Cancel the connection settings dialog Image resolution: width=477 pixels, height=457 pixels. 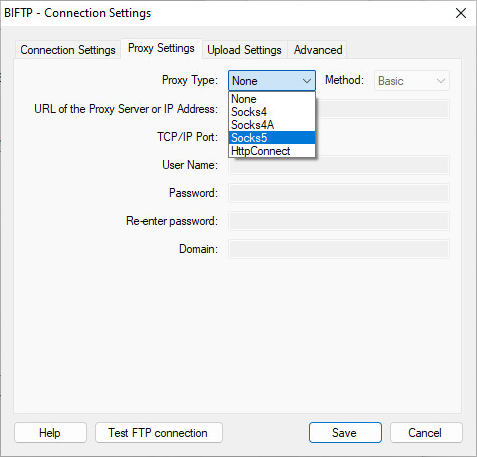(426, 433)
